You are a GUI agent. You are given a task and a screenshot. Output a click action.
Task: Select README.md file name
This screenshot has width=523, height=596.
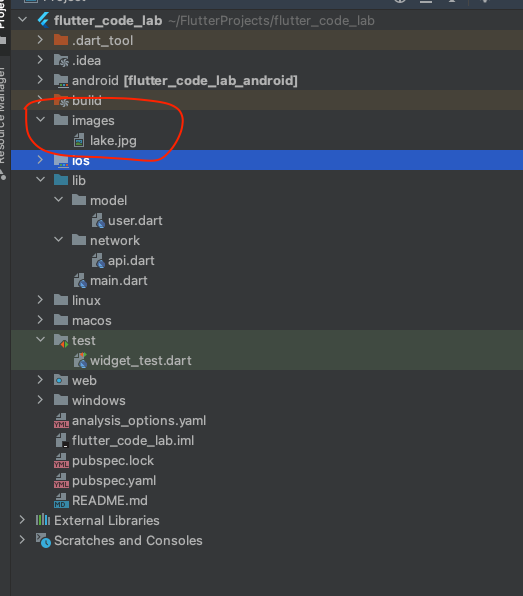point(110,501)
